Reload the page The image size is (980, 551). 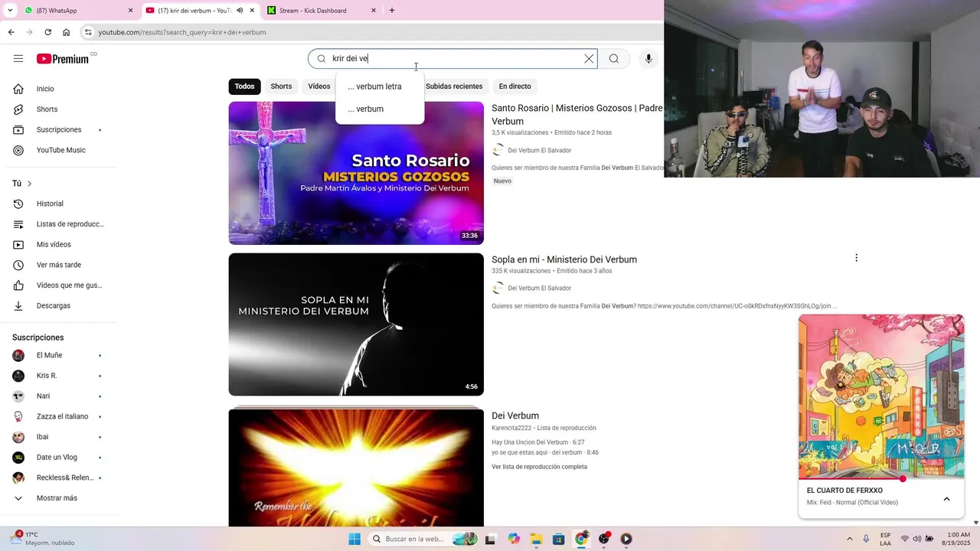47,32
